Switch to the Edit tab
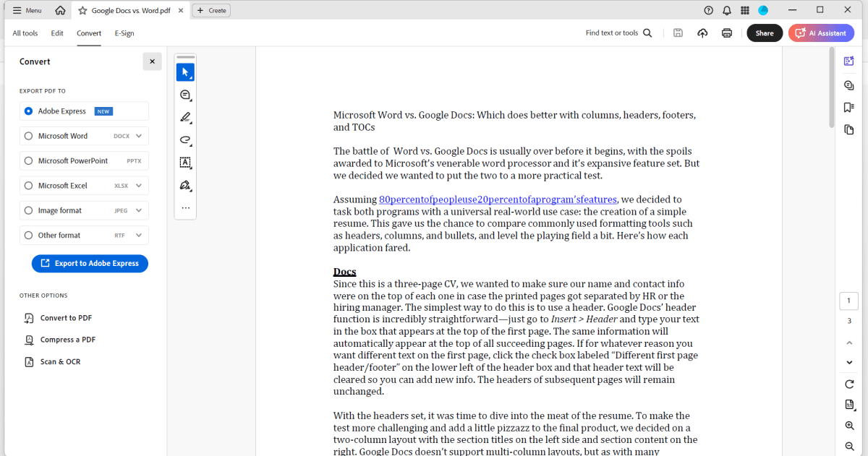This screenshot has width=868, height=456. [57, 33]
